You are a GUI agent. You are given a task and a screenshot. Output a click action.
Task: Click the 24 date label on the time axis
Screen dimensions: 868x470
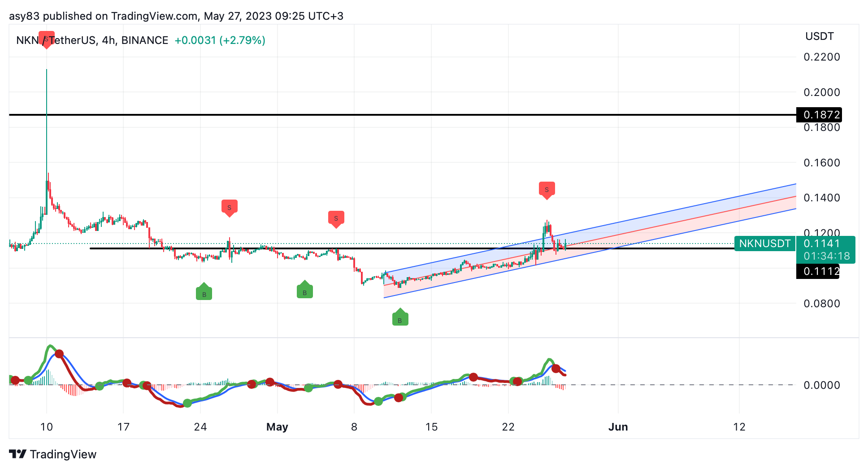[x=200, y=427]
